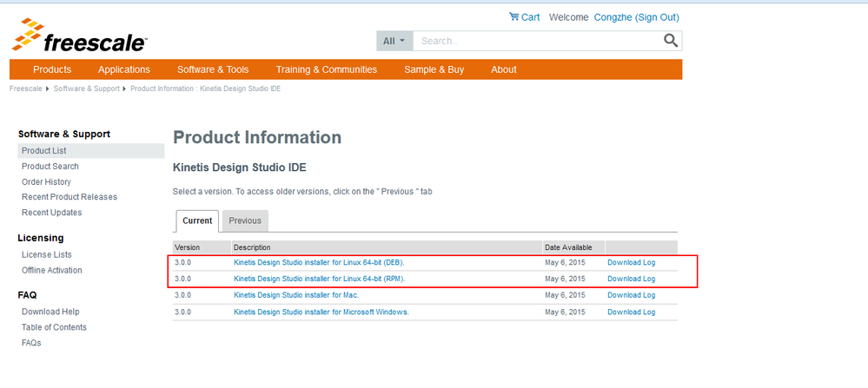
Task: Open the Products menu
Action: [x=52, y=69]
